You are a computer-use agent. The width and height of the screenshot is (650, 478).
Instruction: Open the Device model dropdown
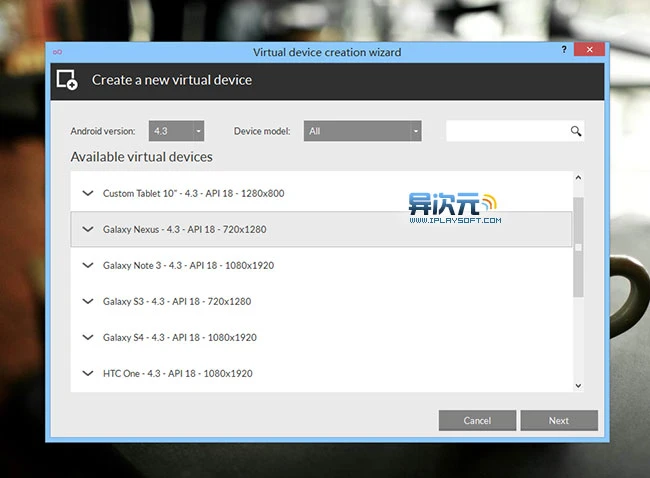[x=362, y=131]
